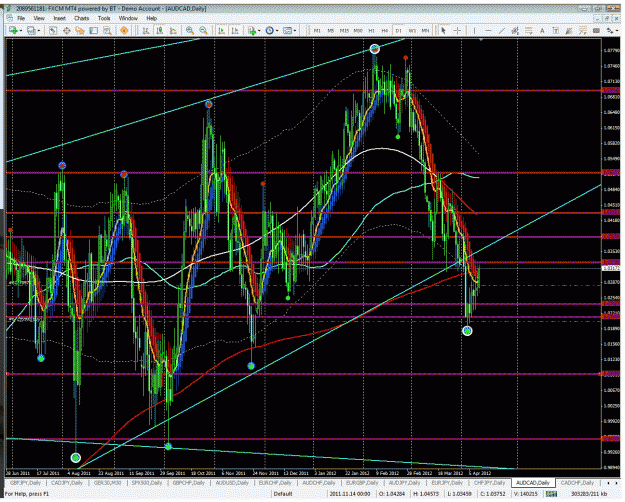The width and height of the screenshot is (625, 502).
Task: Click the green connection status bars indicator
Action: point(552,494)
